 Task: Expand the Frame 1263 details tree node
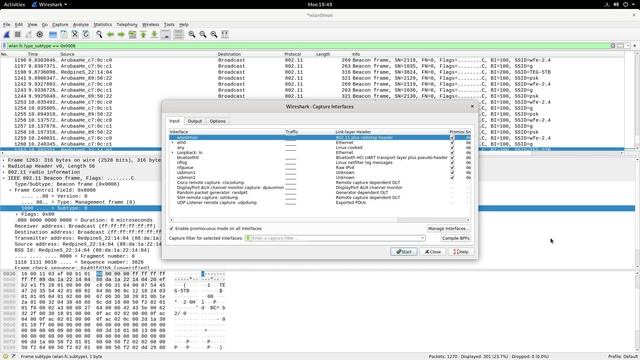click(4, 160)
